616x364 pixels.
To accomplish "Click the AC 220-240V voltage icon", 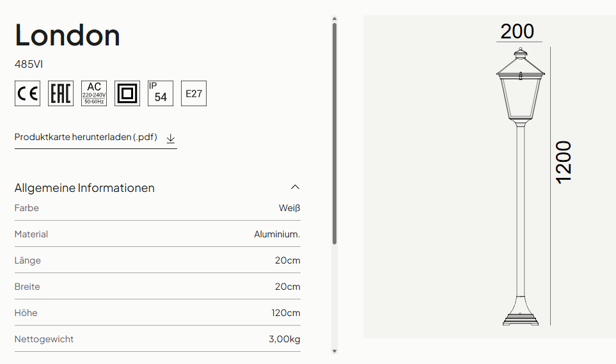I will tap(94, 93).
